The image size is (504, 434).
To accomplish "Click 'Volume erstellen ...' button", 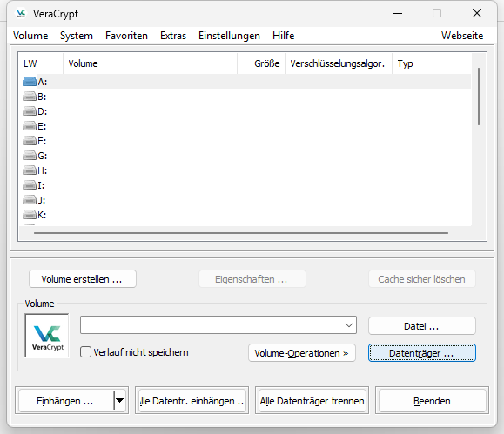I will tap(83, 279).
